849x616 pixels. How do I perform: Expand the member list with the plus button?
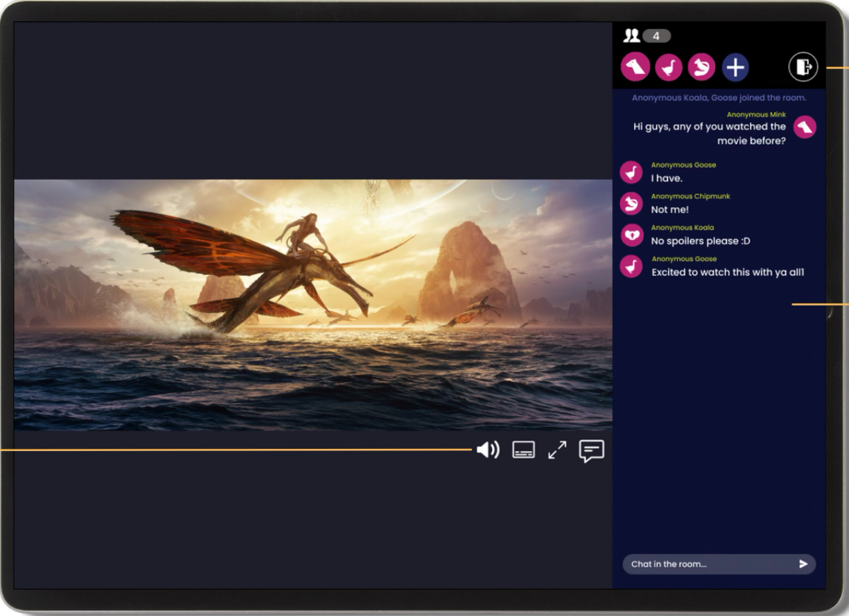tap(736, 67)
